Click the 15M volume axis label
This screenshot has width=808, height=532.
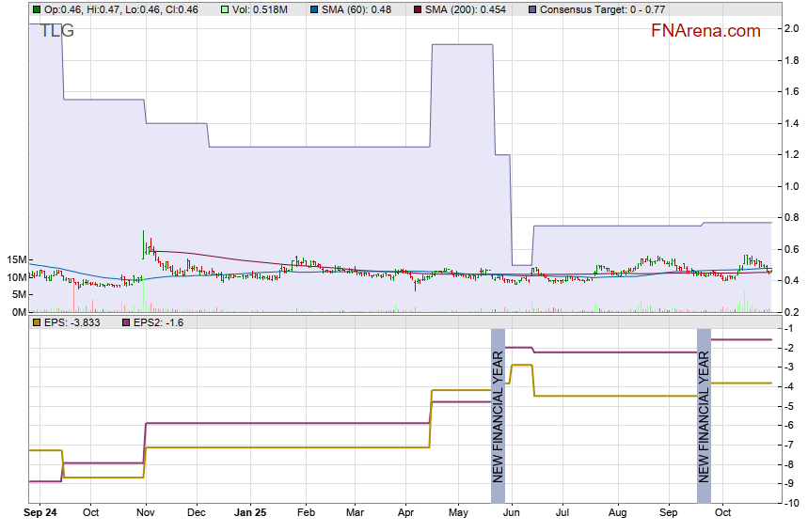[x=16, y=259]
